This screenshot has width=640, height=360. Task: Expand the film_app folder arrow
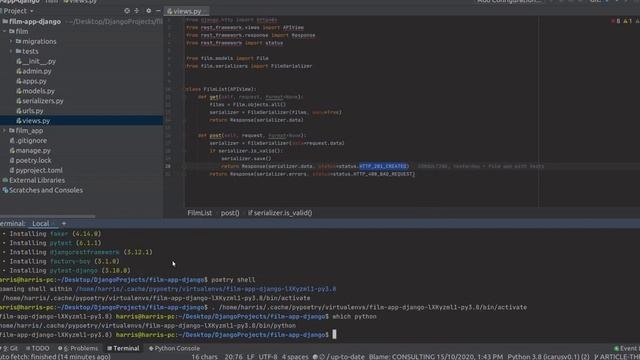click(4, 131)
